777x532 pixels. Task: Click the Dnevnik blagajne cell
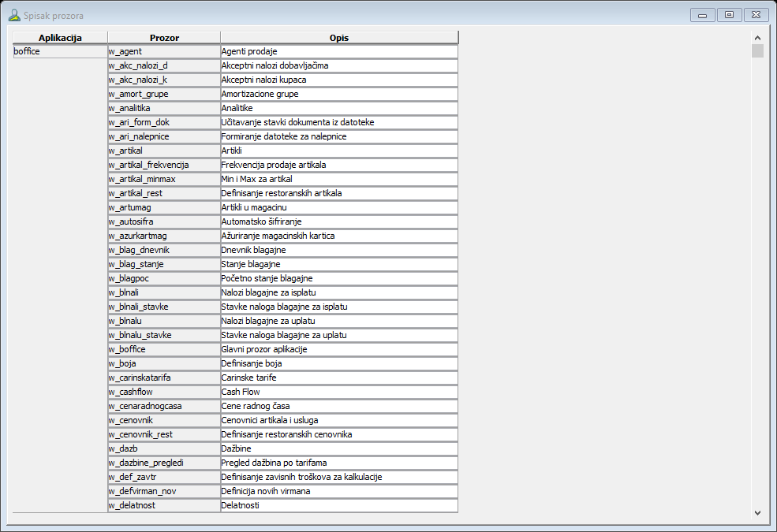click(339, 250)
